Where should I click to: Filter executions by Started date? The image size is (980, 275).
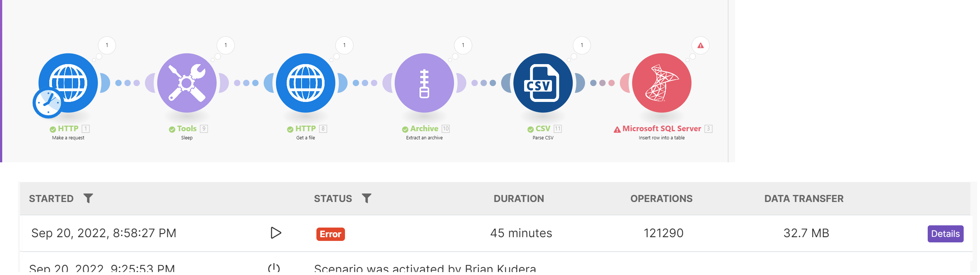tap(88, 198)
